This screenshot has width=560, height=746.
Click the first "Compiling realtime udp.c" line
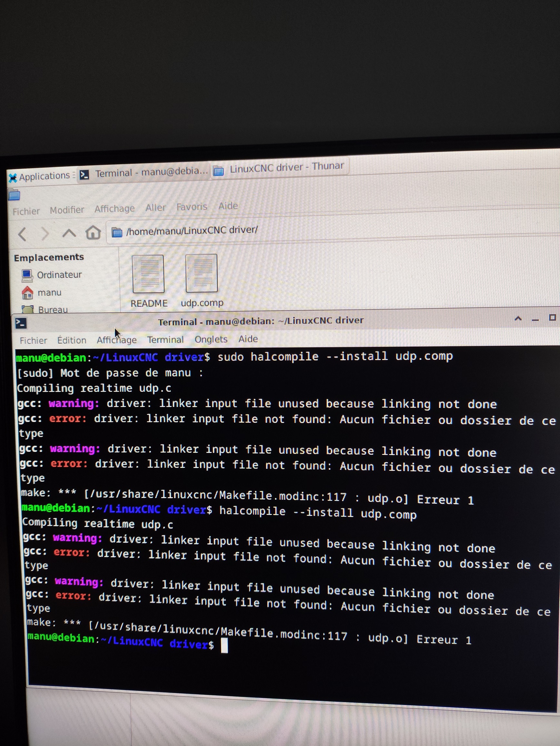94,388
